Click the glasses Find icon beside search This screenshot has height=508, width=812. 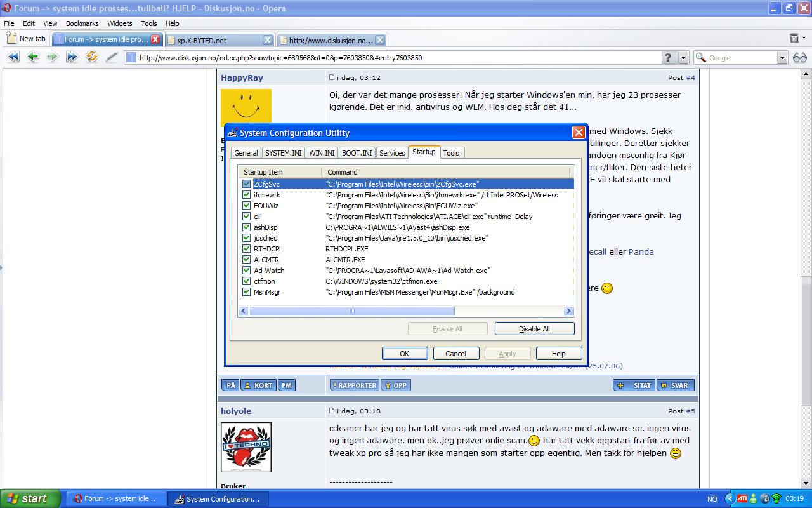click(799, 57)
